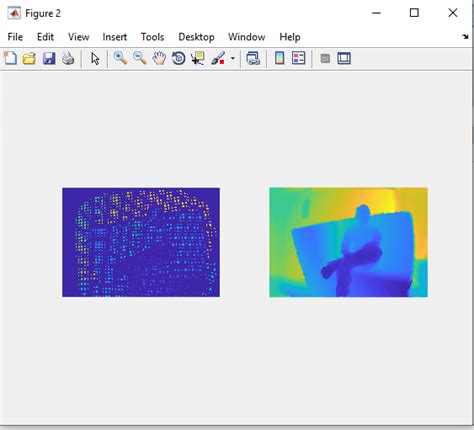Activate the Zoom In magnifier tool
This screenshot has height=430, width=474.
click(120, 58)
